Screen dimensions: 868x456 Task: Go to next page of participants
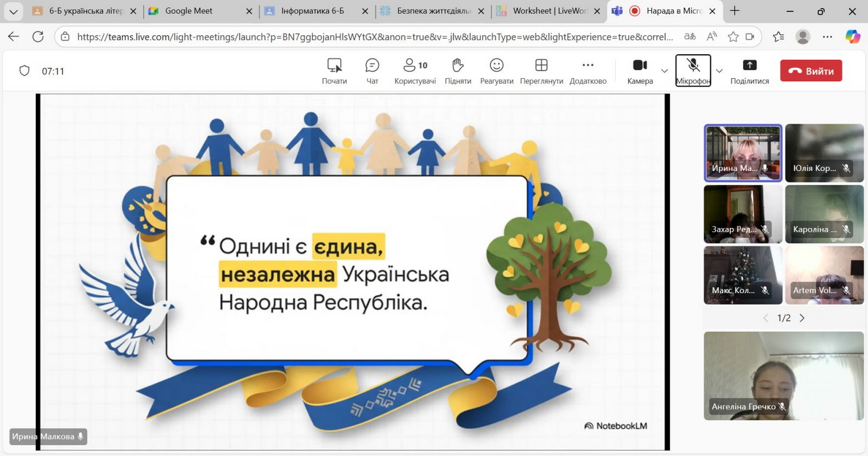pyautogui.click(x=802, y=318)
